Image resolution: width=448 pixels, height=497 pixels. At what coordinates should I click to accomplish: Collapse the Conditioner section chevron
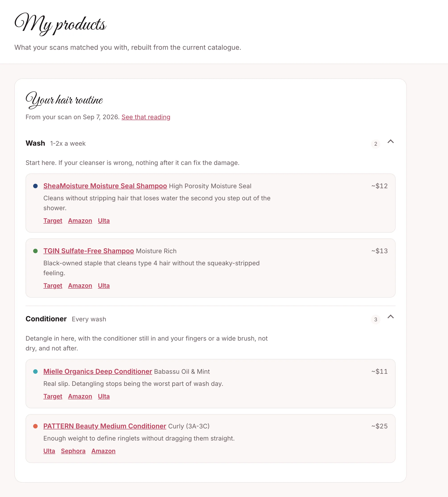[x=390, y=317]
